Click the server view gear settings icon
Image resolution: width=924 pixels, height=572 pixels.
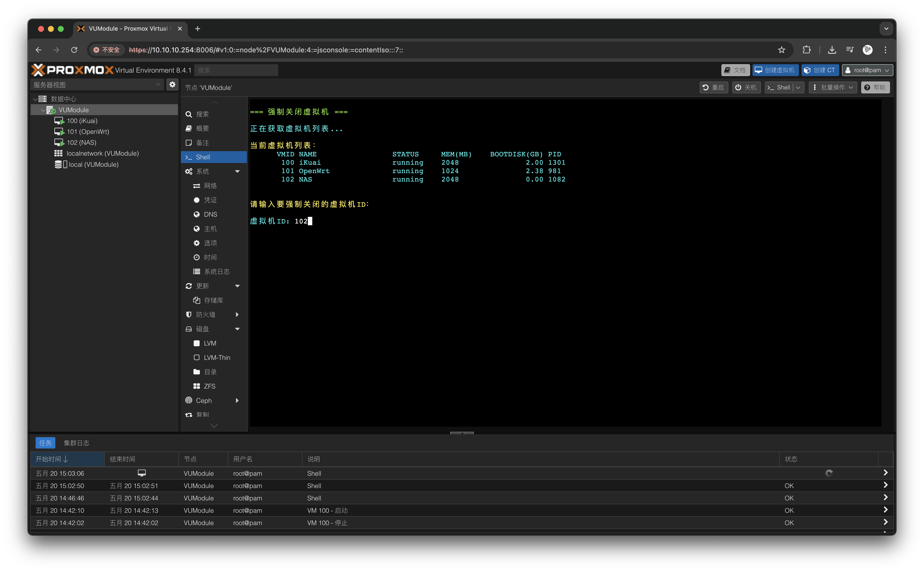click(x=172, y=84)
